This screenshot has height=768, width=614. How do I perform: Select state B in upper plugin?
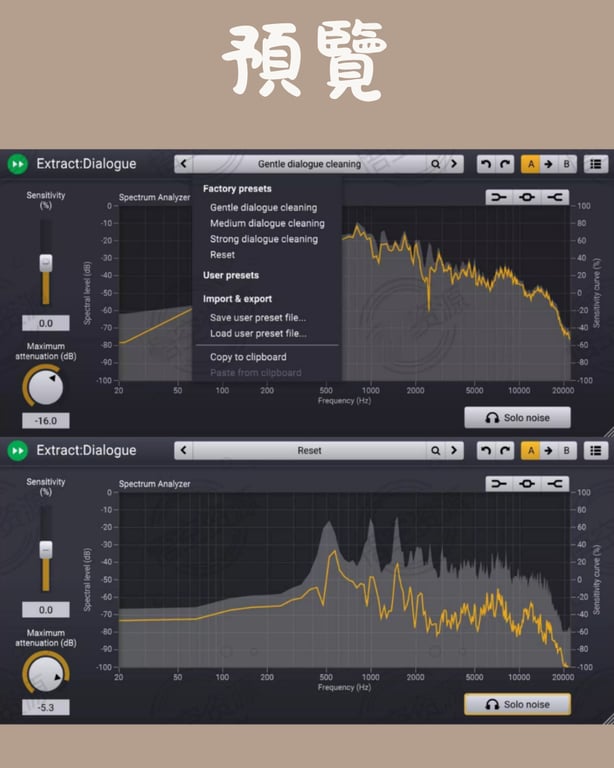(567, 164)
